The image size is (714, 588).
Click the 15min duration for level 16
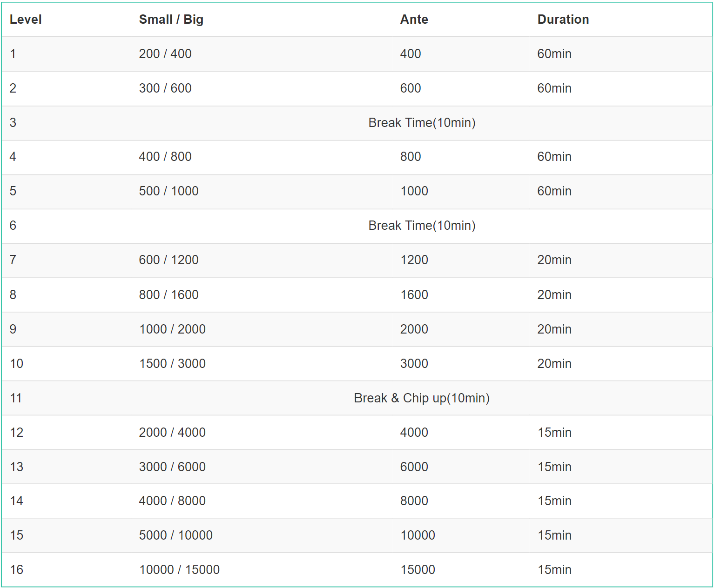click(x=555, y=570)
